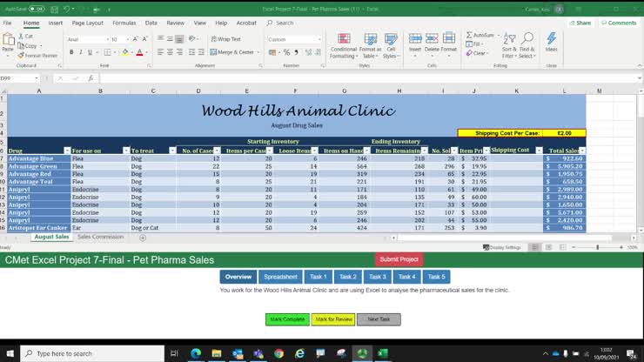Click the AutoSum sigma icon

click(469, 36)
